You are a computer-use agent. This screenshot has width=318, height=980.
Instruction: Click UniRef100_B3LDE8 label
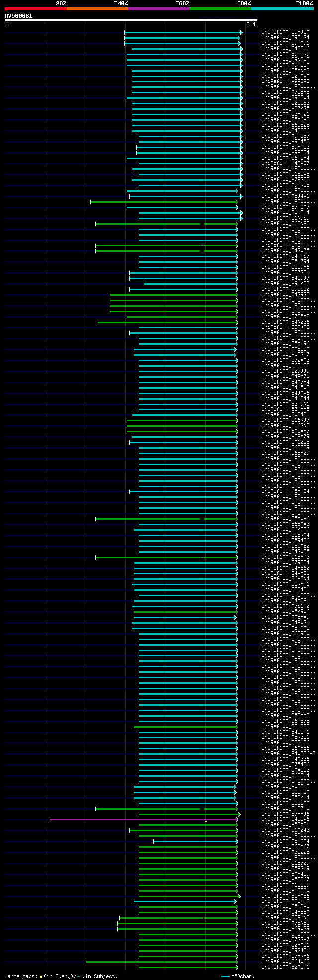tap(285, 726)
